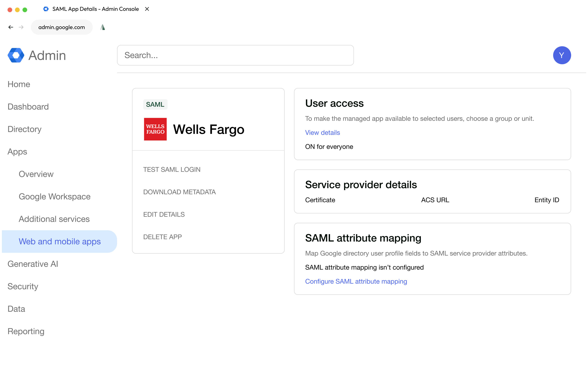The image size is (588, 381).
Task: Click EDIT DETAILS
Action: pos(164,215)
